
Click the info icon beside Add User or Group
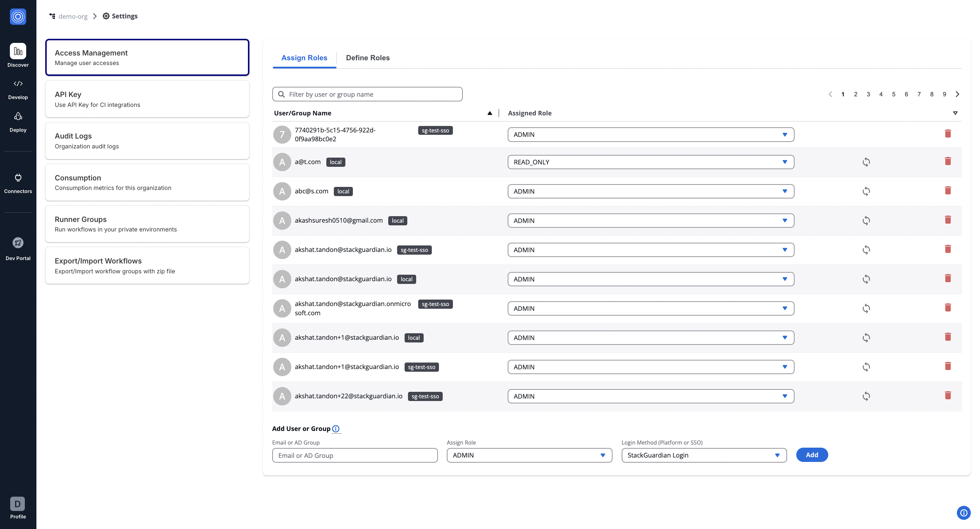coord(336,429)
